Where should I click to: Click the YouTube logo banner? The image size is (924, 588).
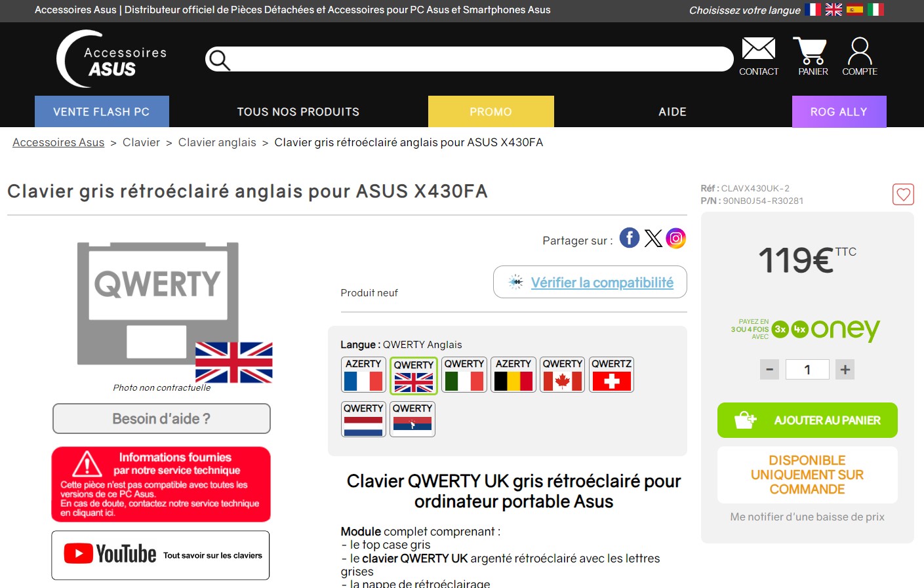[x=161, y=555]
